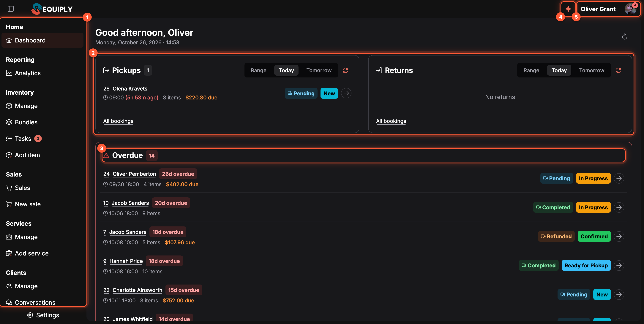Viewport: 644px width, 324px height.
Task: Open Hannah Price booking arrow
Action: 619,265
